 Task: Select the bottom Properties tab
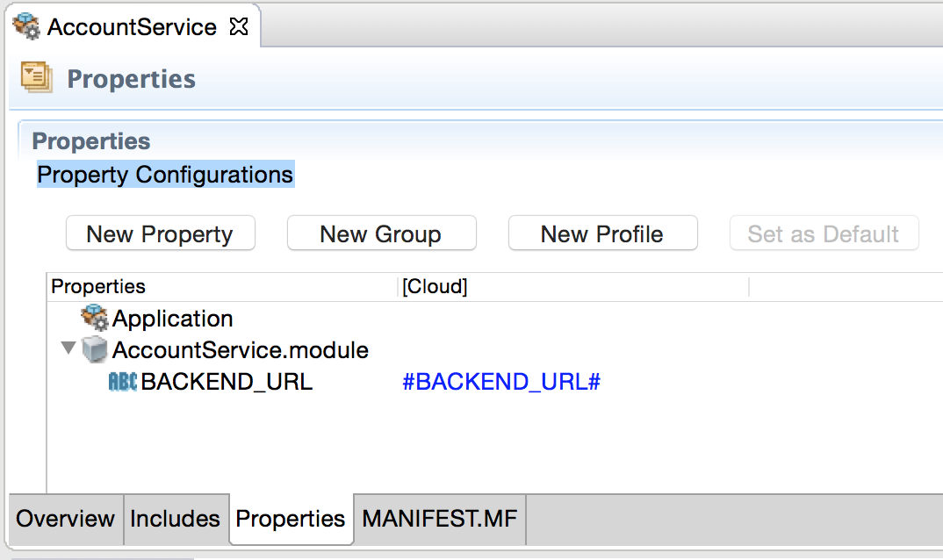(291, 519)
